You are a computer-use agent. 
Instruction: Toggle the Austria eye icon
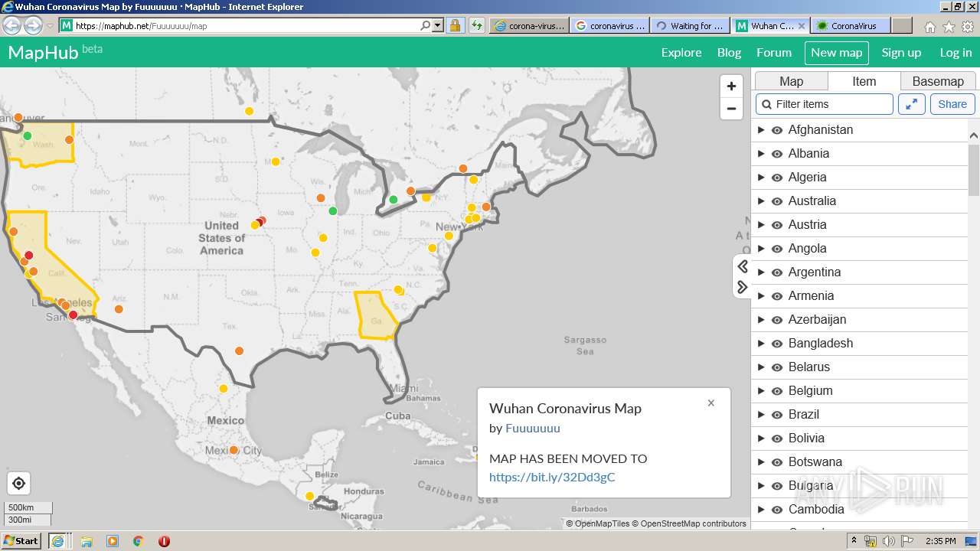coord(777,225)
